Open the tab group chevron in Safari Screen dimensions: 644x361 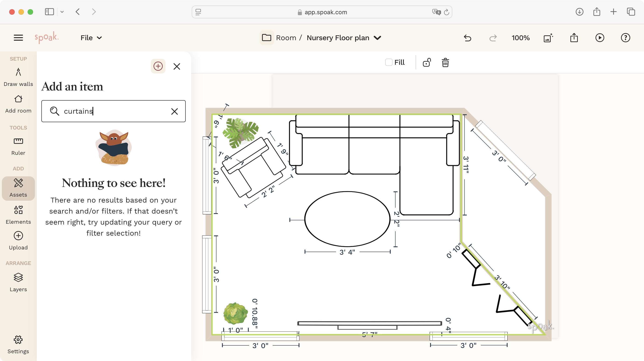pyautogui.click(x=62, y=12)
